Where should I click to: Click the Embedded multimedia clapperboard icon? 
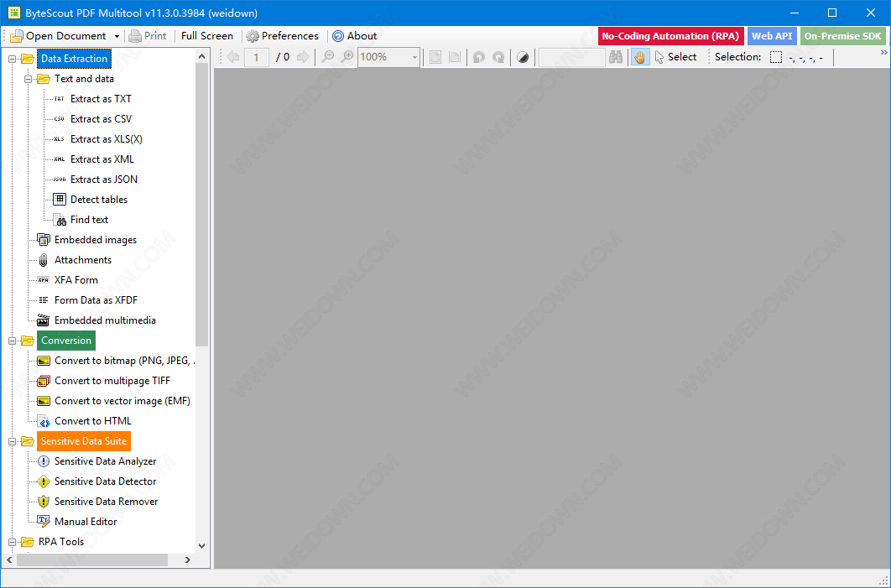click(x=43, y=320)
